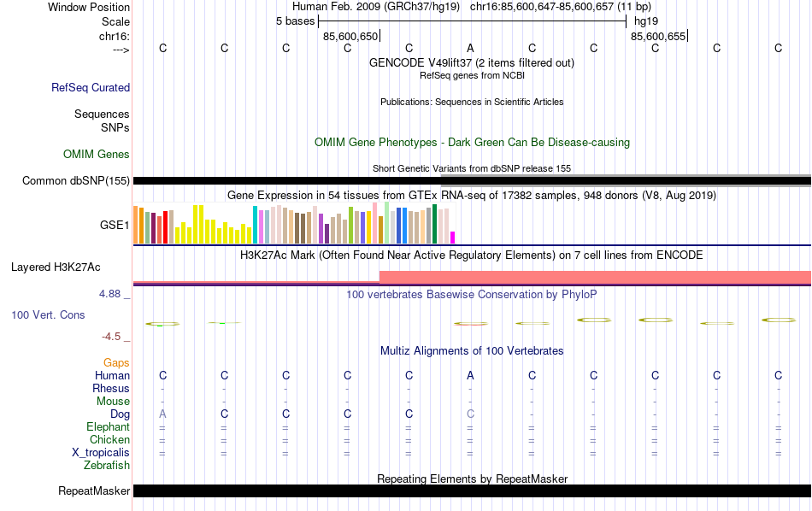
Task: Click the Window Position label
Action: (89, 7)
